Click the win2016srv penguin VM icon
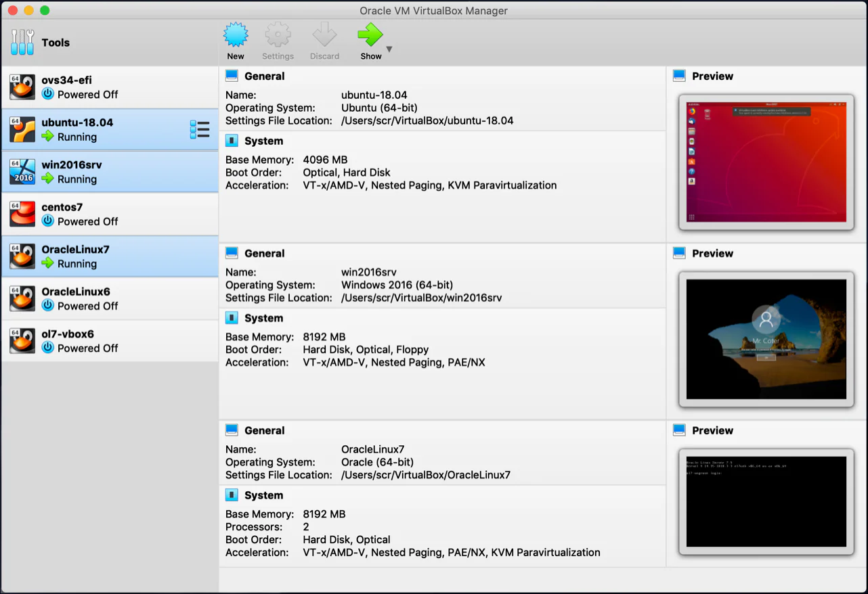Image resolution: width=868 pixels, height=594 pixels. (x=22, y=171)
